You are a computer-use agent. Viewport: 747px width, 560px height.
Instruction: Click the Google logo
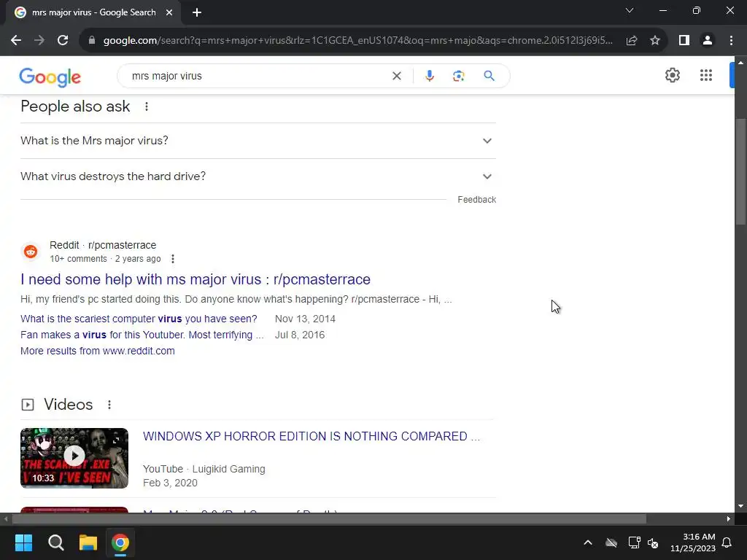point(50,77)
